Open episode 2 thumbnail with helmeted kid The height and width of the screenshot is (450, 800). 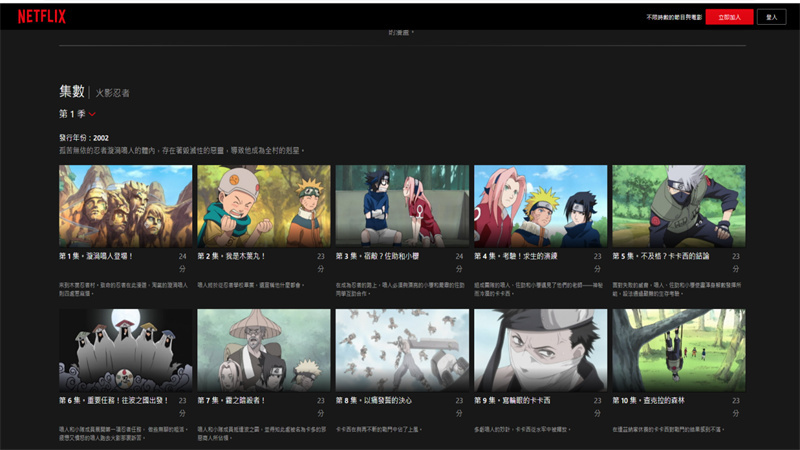pyautogui.click(x=264, y=206)
